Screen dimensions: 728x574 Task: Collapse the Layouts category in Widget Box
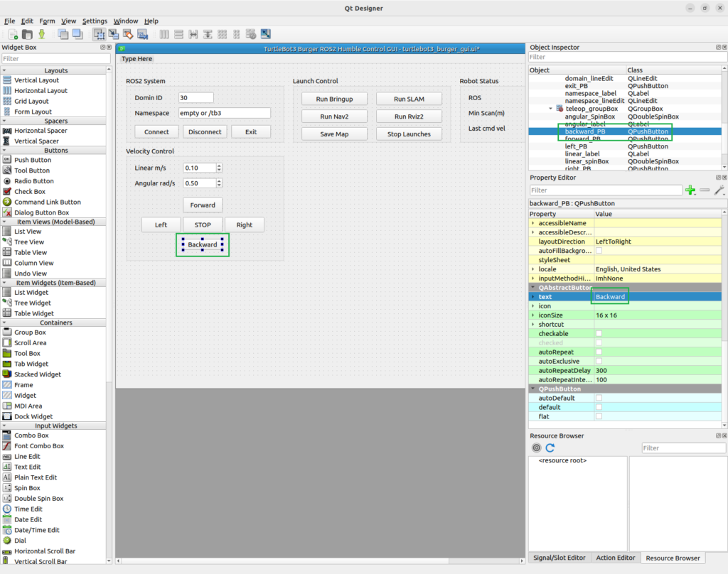(5, 70)
